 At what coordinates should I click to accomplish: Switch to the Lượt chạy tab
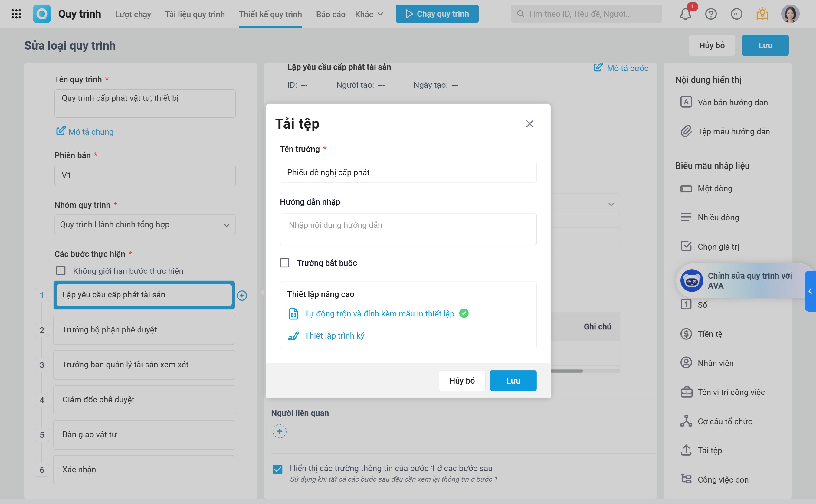(x=133, y=14)
